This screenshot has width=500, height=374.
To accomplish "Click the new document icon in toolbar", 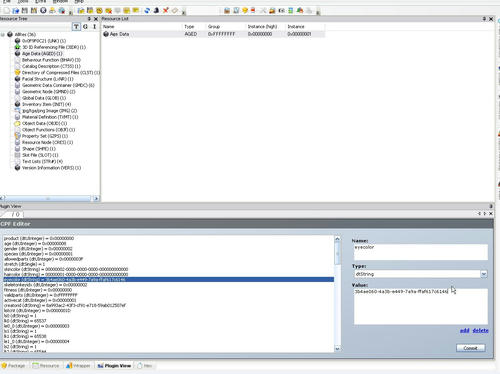I will [7, 11].
